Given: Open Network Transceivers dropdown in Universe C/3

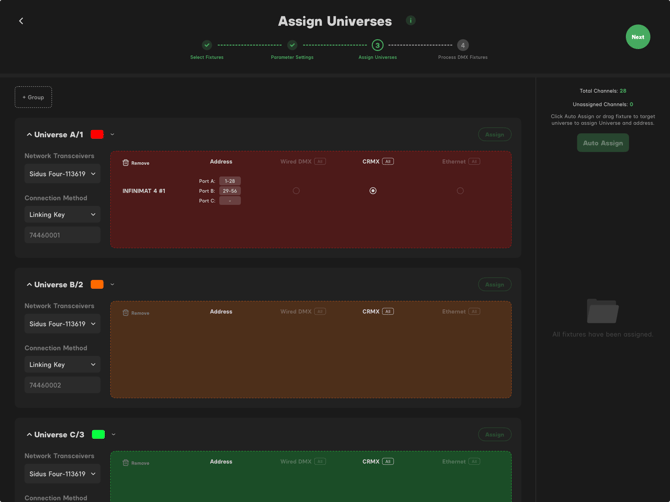Looking at the screenshot, I should pos(62,473).
